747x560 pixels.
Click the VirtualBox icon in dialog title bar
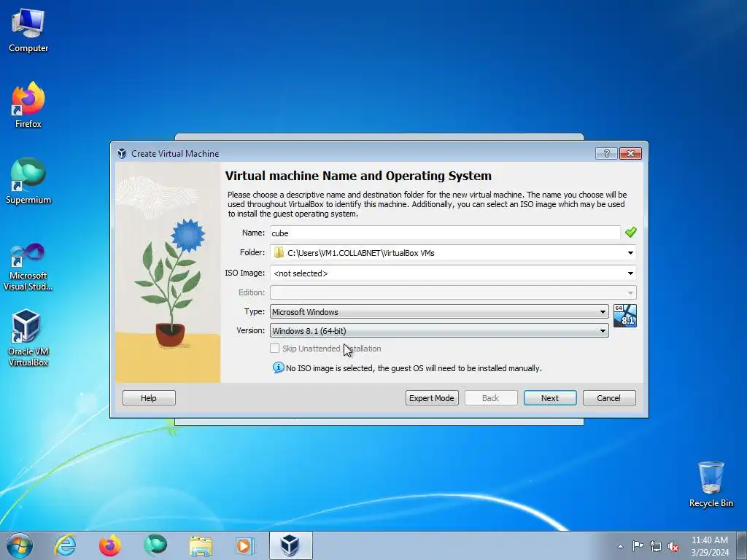click(122, 153)
